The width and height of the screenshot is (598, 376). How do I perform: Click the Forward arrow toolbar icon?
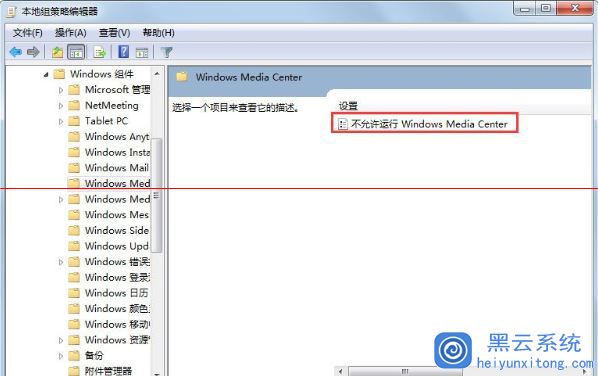(33, 52)
